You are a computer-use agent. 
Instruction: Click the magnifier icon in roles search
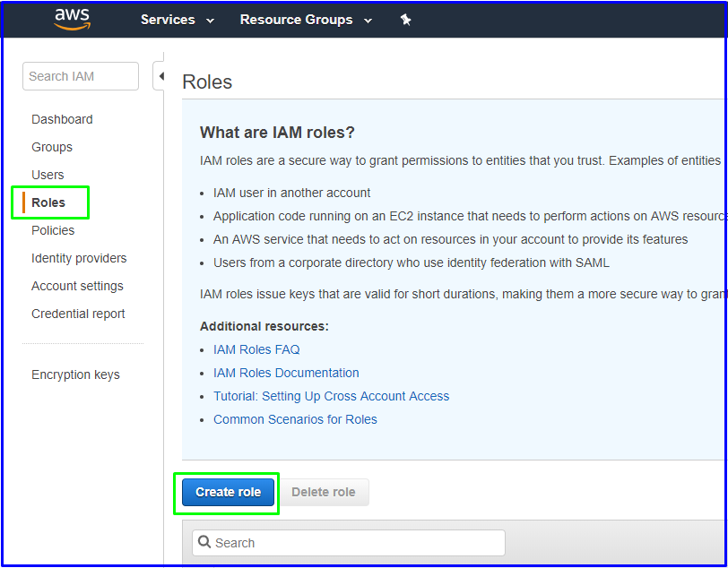click(204, 541)
